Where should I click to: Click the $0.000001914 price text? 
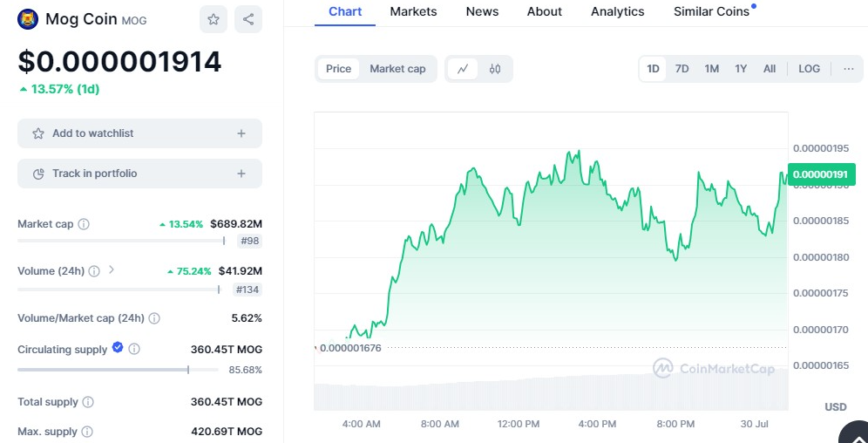pyautogui.click(x=119, y=61)
